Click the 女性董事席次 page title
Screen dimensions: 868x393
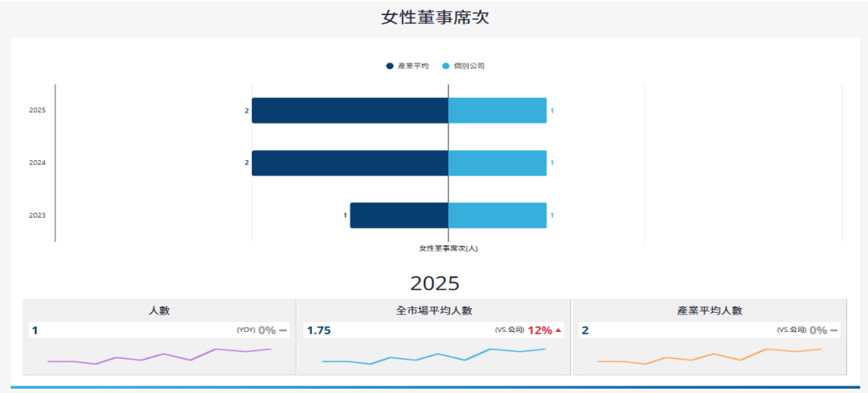pyautogui.click(x=435, y=18)
